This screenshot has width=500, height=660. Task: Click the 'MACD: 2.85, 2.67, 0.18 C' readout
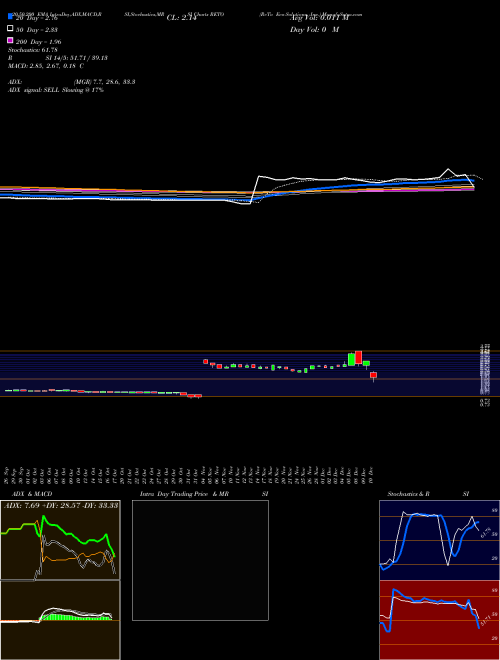click(x=46, y=66)
